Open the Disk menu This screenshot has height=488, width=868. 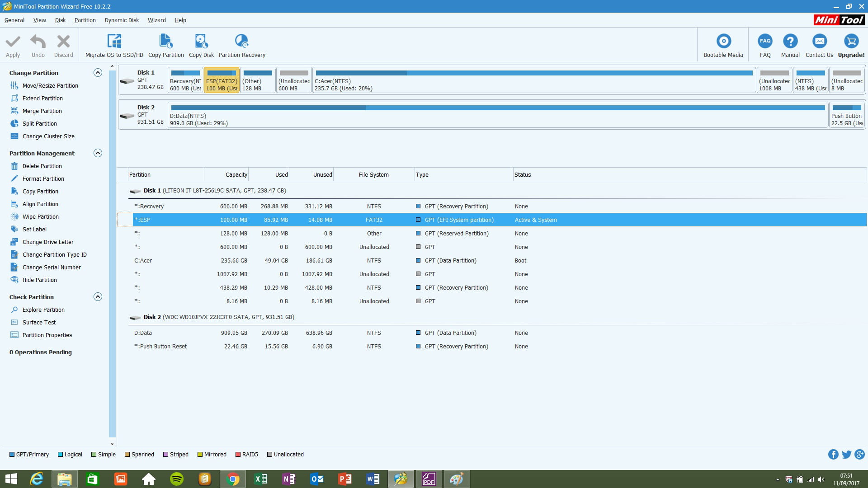coord(60,20)
